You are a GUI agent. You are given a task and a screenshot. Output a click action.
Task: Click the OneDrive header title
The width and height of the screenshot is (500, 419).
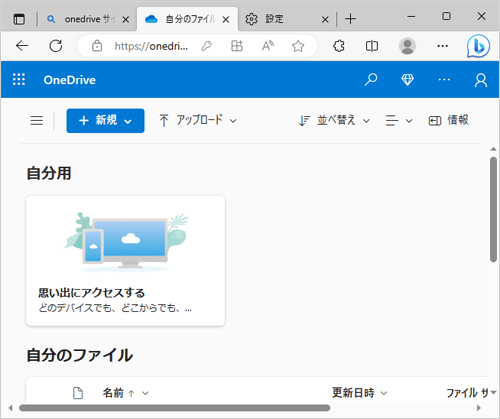(x=70, y=80)
